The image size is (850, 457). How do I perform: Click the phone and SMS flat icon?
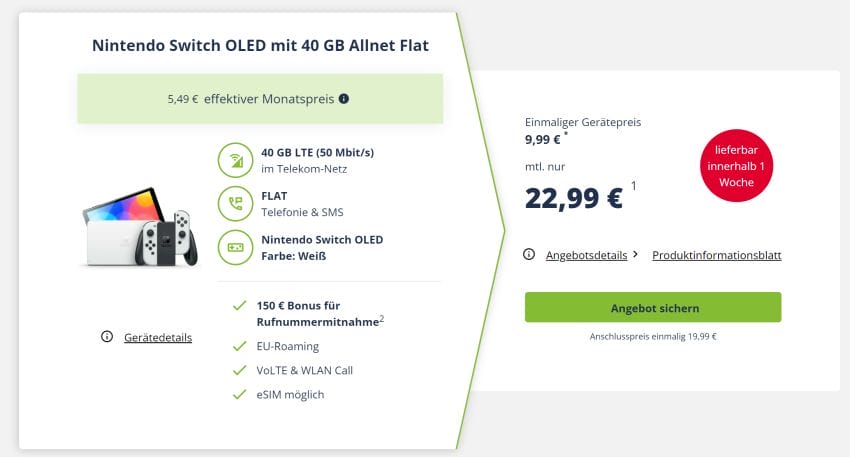pos(235,203)
